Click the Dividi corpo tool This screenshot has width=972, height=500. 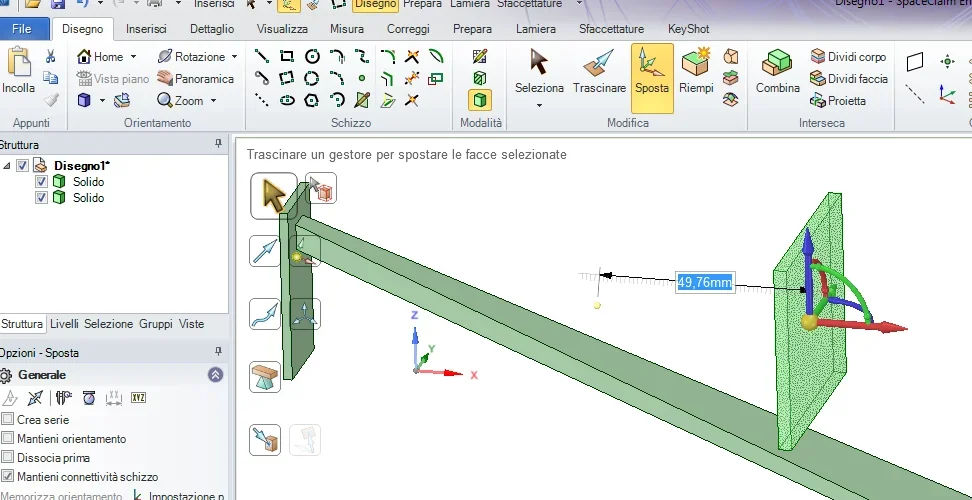[x=849, y=56]
